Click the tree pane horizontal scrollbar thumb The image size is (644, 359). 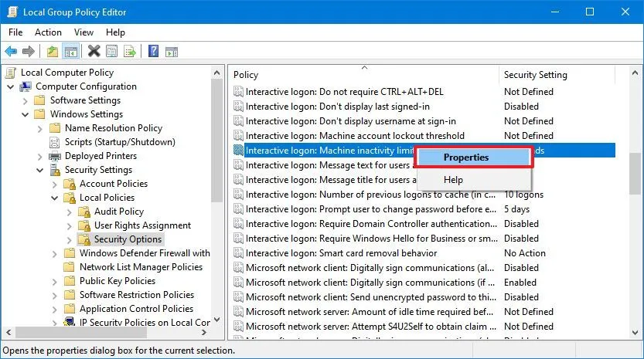pyautogui.click(x=80, y=332)
